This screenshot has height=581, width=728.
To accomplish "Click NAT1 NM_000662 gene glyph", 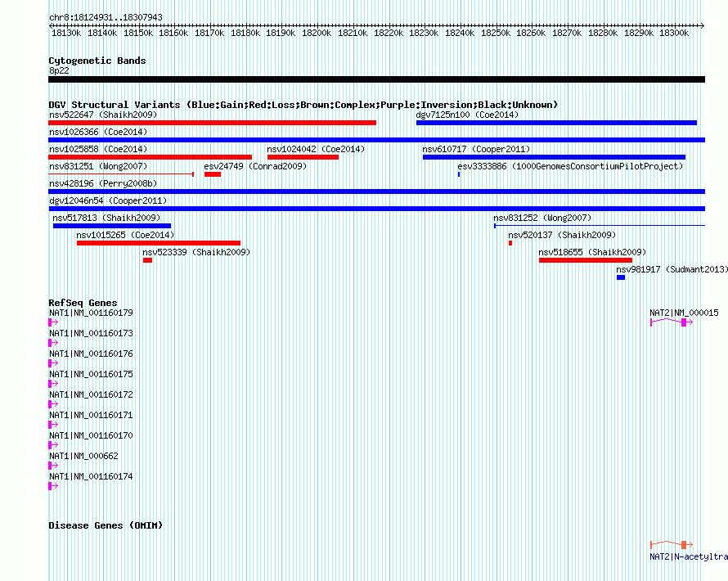I will (x=53, y=466).
